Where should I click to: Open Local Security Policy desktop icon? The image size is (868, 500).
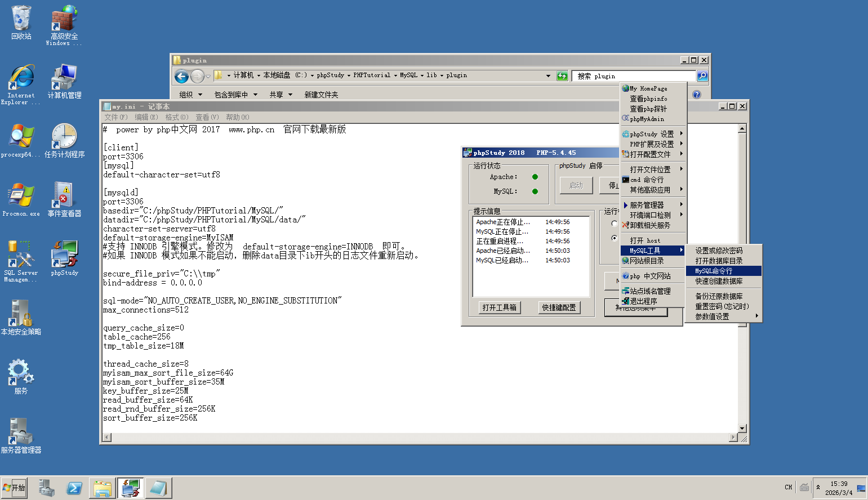point(21,318)
